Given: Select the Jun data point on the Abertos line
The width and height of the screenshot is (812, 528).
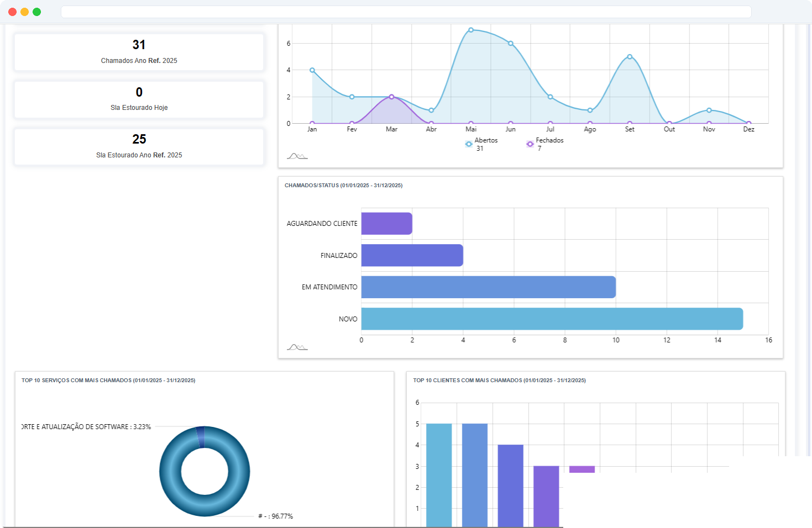Looking at the screenshot, I should point(511,43).
